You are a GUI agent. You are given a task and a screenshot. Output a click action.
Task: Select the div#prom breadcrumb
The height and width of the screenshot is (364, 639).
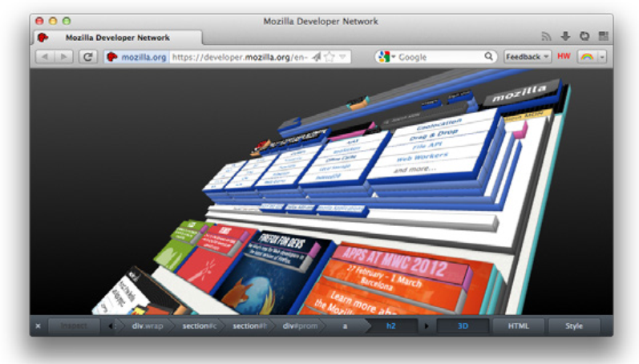(300, 326)
